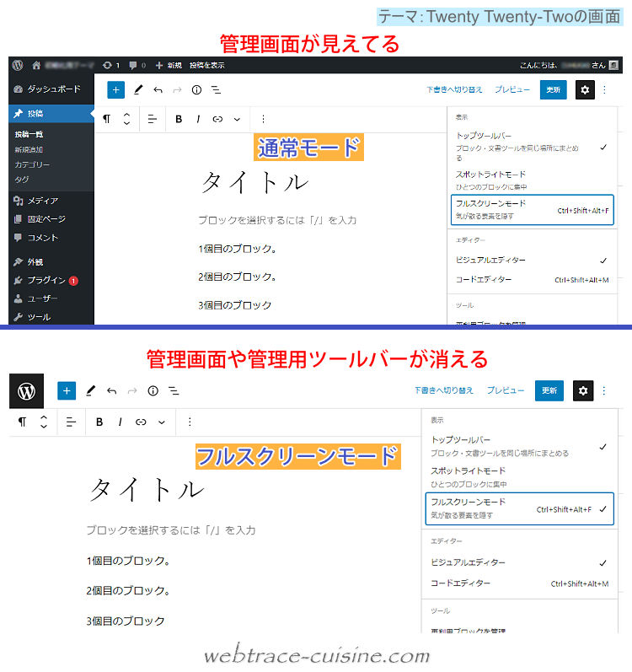The width and height of the screenshot is (632, 672).
Task: Click undo arrow in the upper editor
Action: coord(158,90)
